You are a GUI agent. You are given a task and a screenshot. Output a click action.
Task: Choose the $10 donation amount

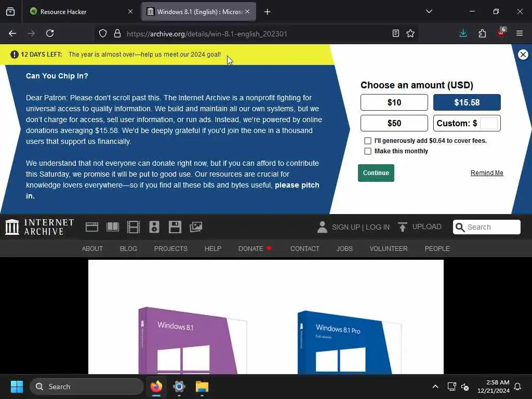click(394, 102)
